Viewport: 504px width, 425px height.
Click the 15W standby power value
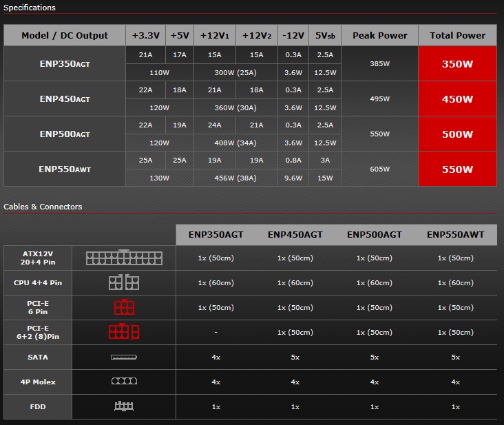tap(325, 178)
